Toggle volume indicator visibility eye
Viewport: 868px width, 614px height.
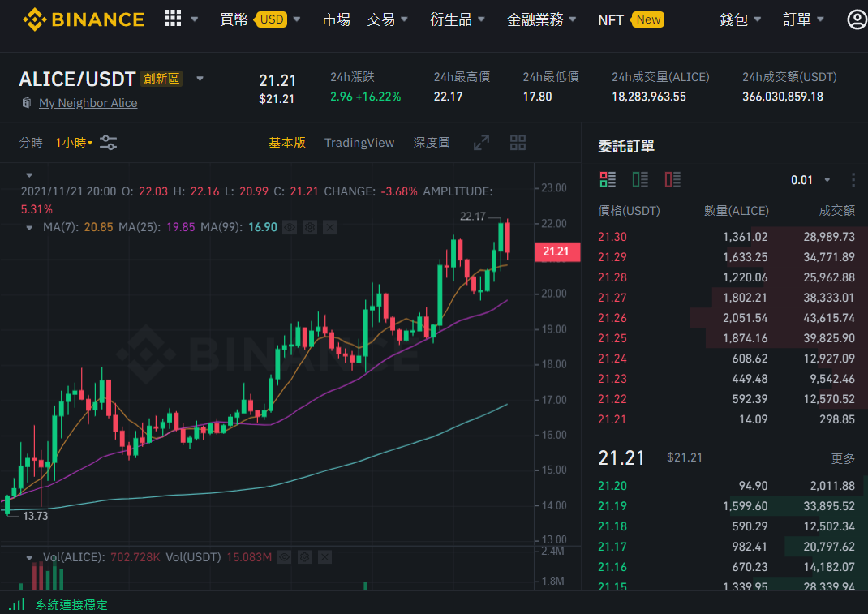pos(284,557)
